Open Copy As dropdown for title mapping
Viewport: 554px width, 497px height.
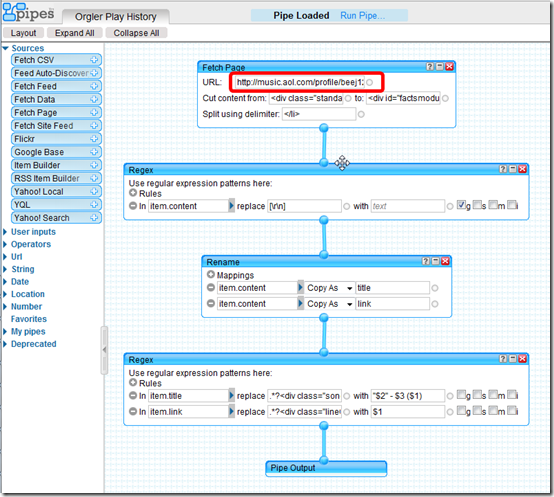click(x=329, y=288)
